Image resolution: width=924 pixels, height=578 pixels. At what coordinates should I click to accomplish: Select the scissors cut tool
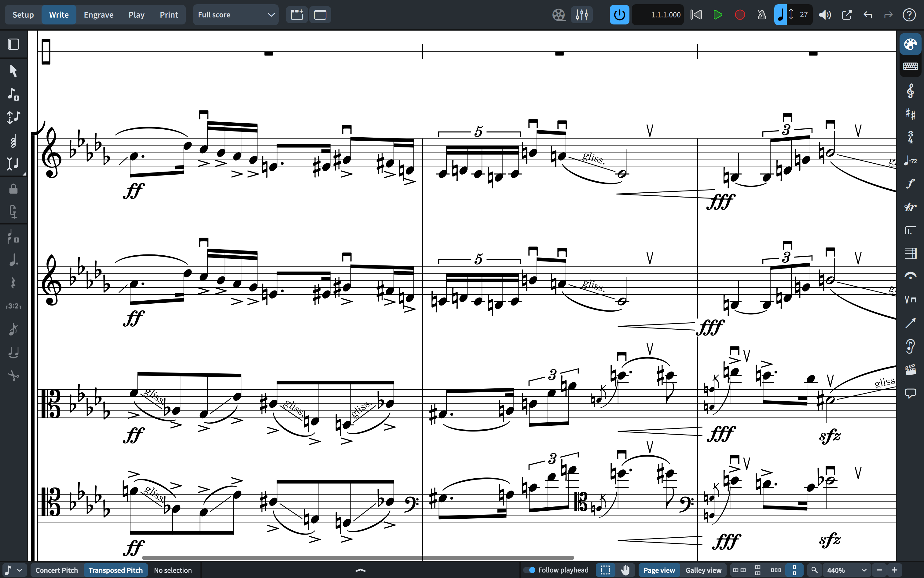pos(13,376)
